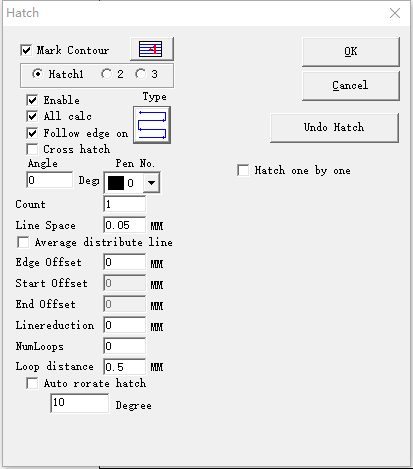
Task: Uncheck the Enable checkbox
Action: point(32,100)
